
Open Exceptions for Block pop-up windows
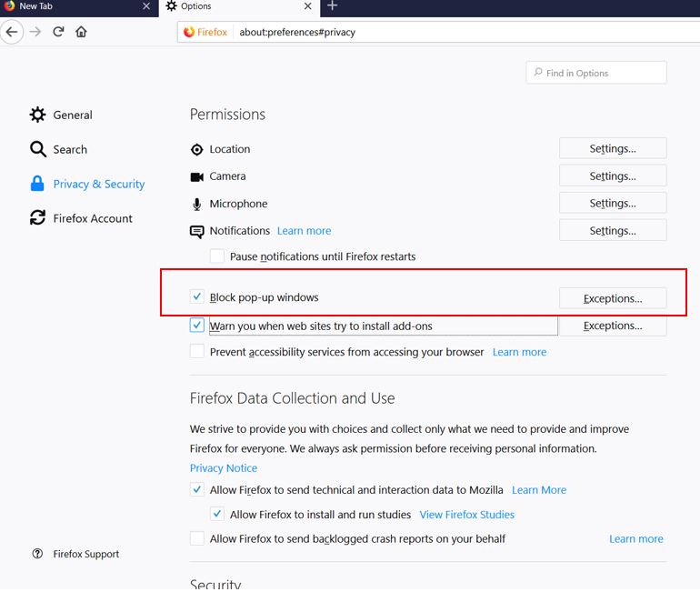(x=612, y=297)
